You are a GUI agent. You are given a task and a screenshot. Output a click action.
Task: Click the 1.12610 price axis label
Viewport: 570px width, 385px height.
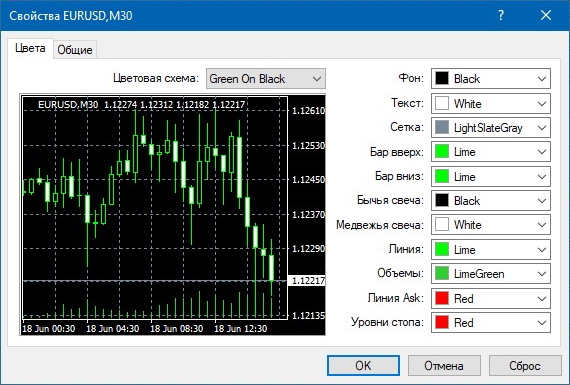tap(308, 111)
